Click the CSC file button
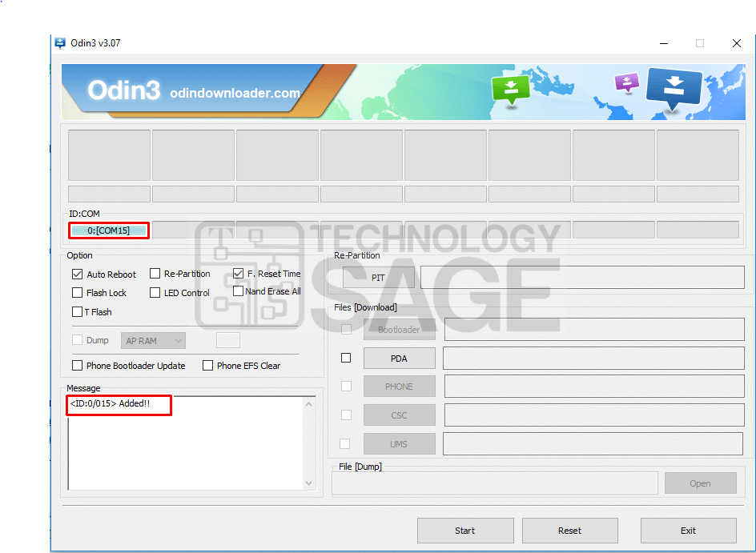This screenshot has width=756, height=553. pos(399,415)
